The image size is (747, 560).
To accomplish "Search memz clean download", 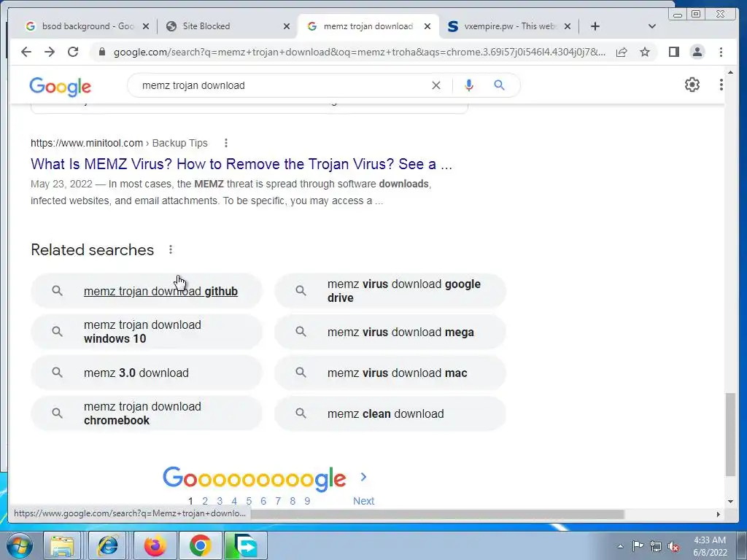I will coord(390,413).
